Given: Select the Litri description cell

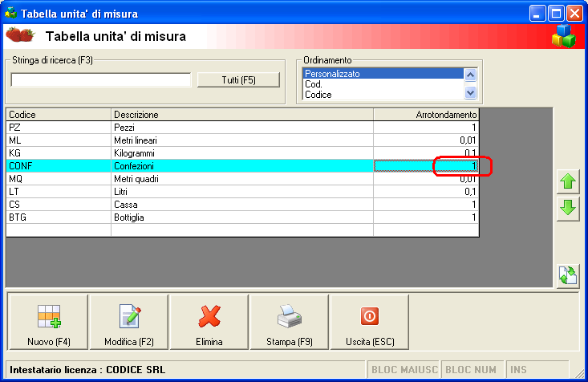Looking at the screenshot, I should click(x=242, y=192).
